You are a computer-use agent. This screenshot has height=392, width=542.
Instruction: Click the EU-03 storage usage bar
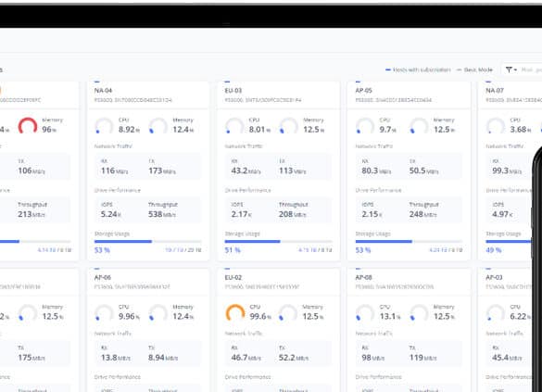click(278, 241)
